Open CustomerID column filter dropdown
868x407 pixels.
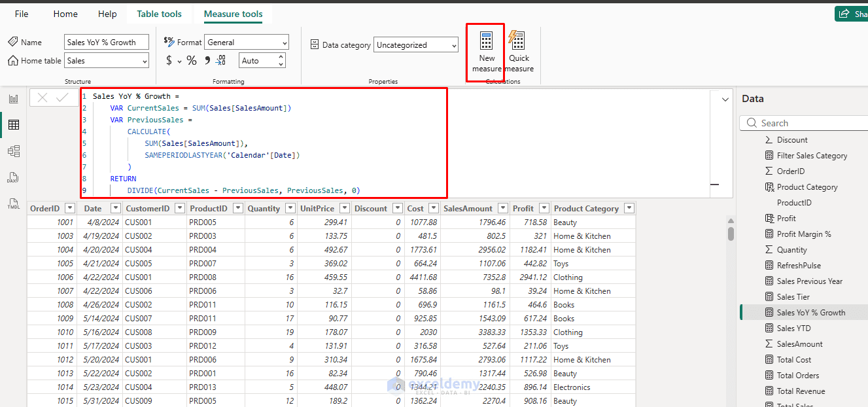tap(179, 209)
